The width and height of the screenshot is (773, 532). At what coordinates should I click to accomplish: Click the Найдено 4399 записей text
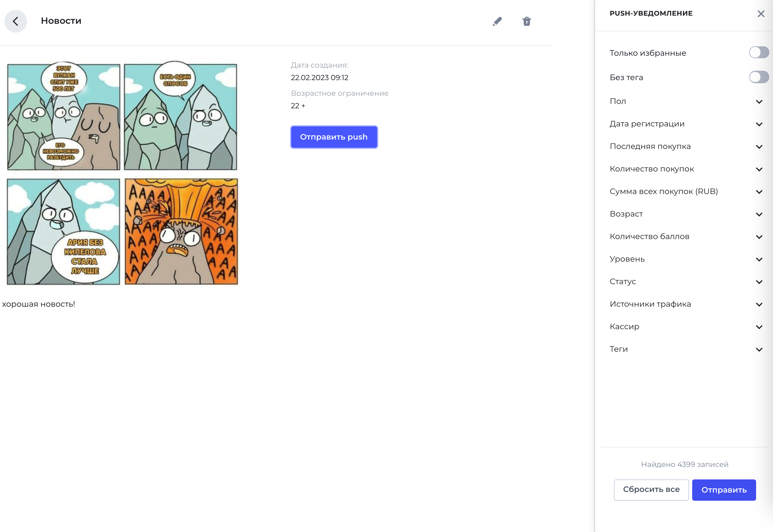coord(685,464)
